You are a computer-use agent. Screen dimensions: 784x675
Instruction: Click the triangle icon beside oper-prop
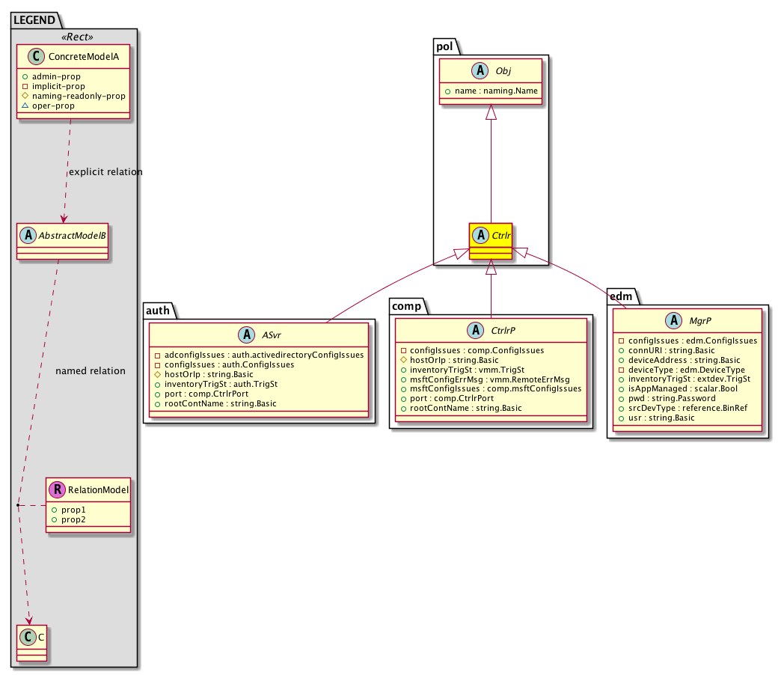pos(25,106)
